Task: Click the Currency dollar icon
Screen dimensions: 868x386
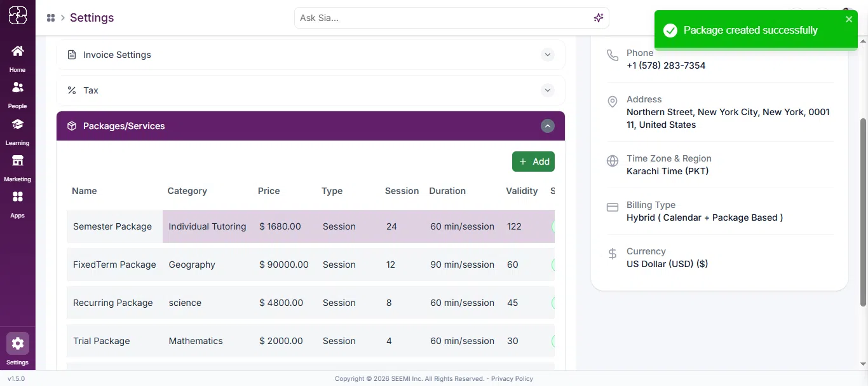Action: (x=613, y=254)
